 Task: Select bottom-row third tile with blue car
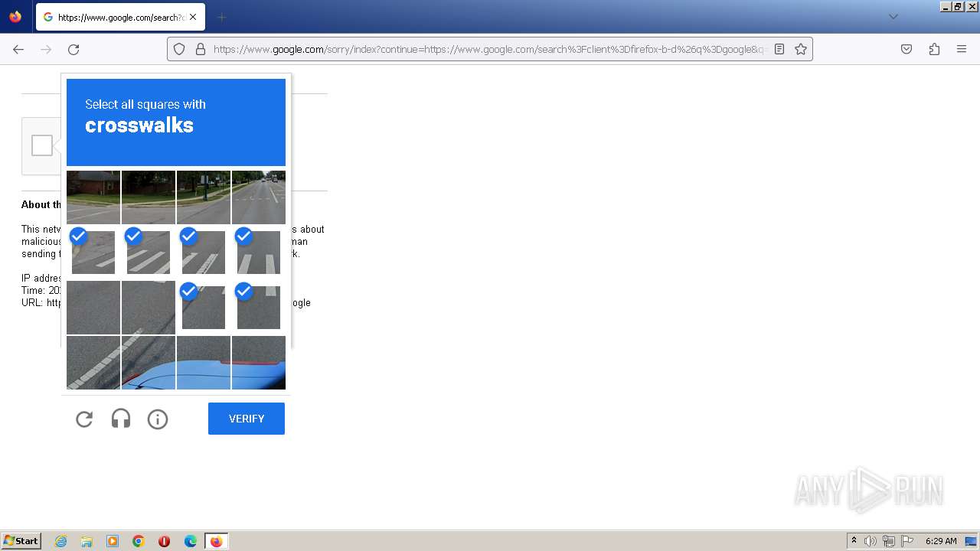pos(204,363)
